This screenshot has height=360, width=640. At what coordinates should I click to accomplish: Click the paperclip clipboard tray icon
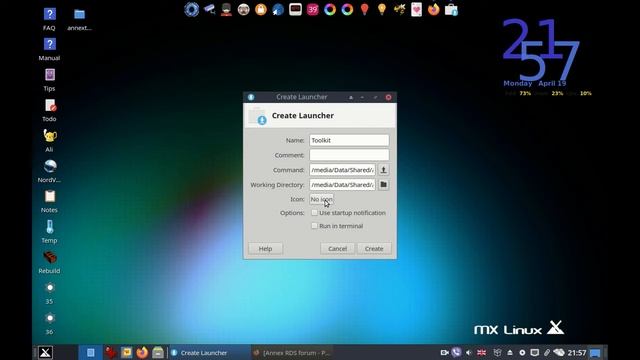pyautogui.click(x=547, y=352)
